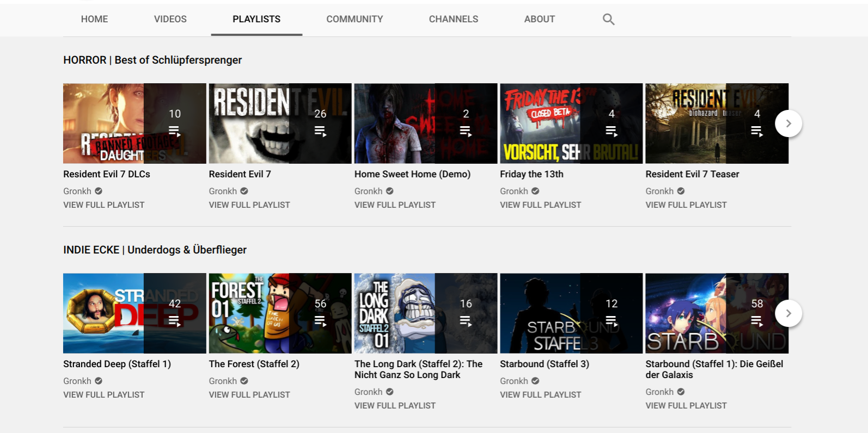Screen dimensions: 868x433
Task: Click playlist icon on Starbound Staffel 3 thumbnail
Action: tap(612, 321)
